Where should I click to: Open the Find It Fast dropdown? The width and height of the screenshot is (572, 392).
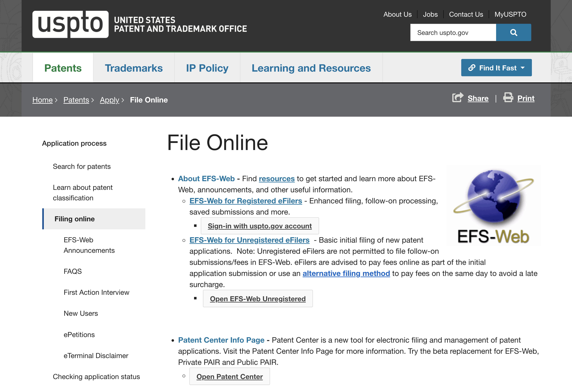point(496,68)
